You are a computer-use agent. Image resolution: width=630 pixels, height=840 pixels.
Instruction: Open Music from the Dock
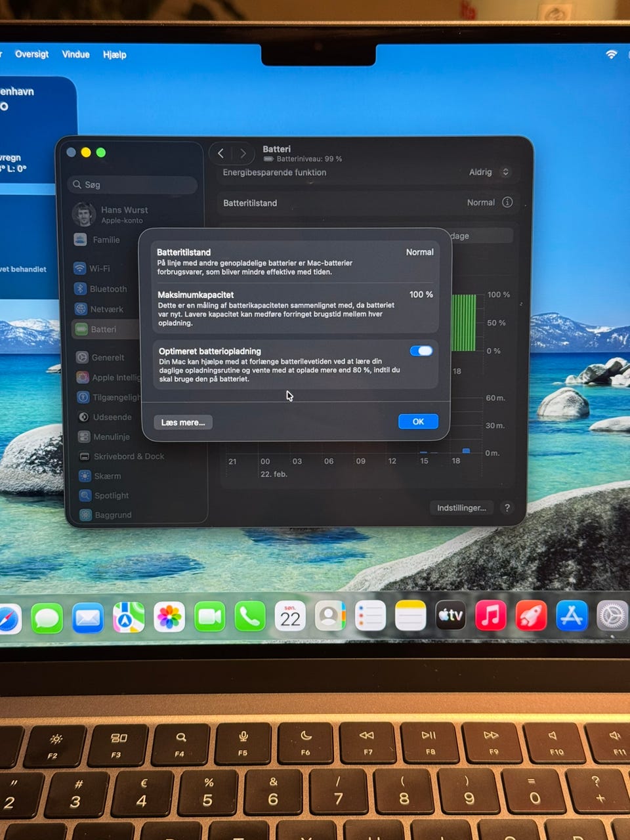click(x=490, y=616)
